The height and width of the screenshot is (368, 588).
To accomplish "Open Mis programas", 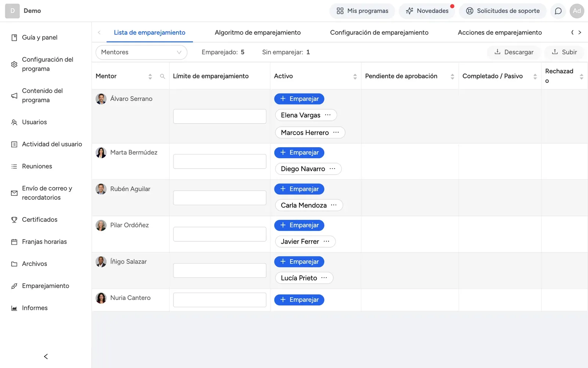I will (362, 11).
